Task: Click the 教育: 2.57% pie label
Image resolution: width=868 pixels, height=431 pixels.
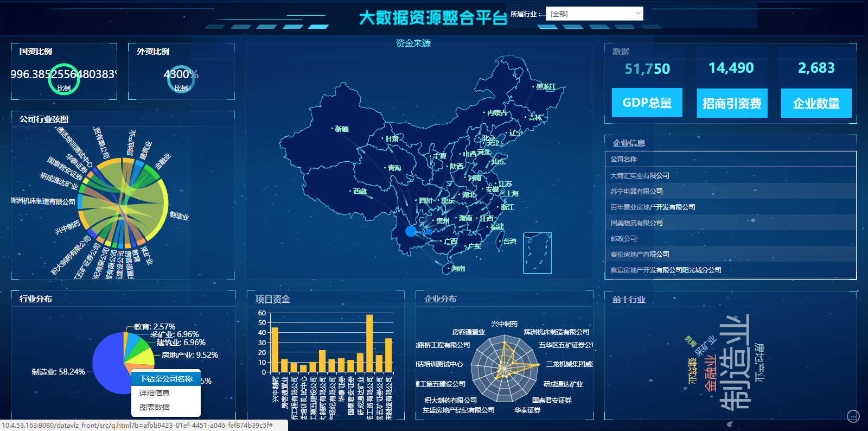Action: click(155, 327)
